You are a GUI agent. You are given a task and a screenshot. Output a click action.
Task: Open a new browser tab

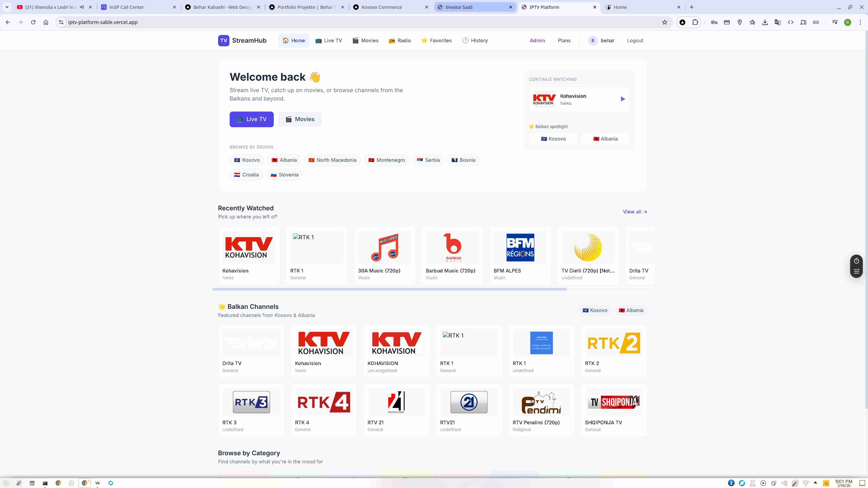[691, 7]
